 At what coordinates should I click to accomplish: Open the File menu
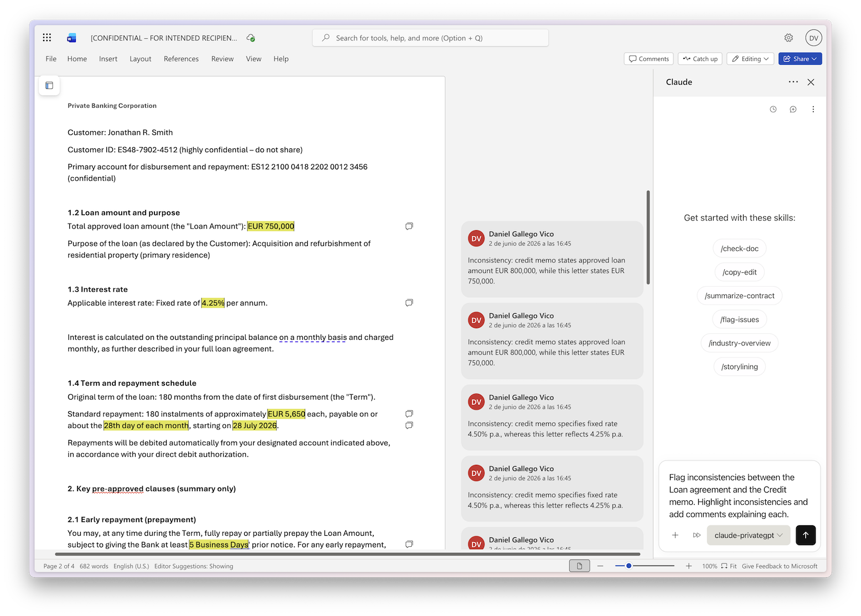[51, 59]
